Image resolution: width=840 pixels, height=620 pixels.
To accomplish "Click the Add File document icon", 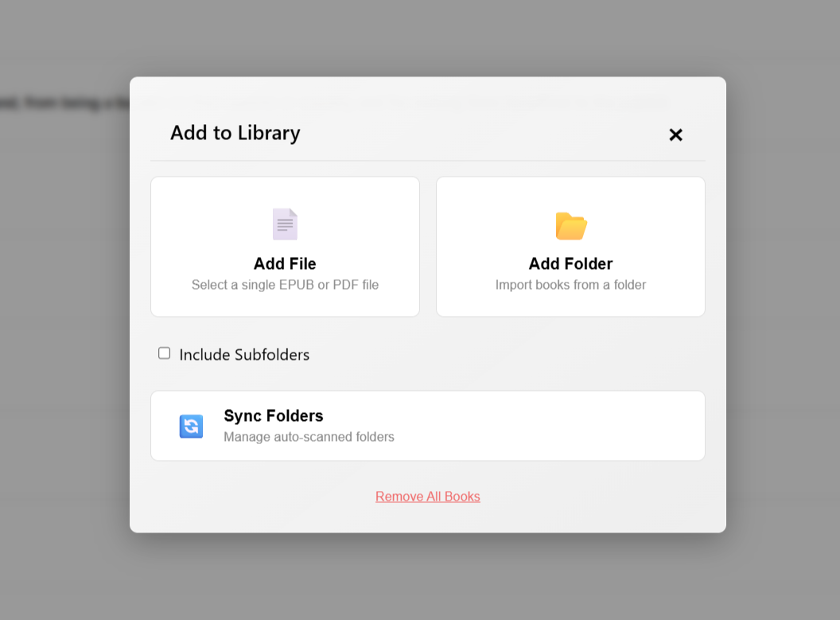I will [285, 224].
